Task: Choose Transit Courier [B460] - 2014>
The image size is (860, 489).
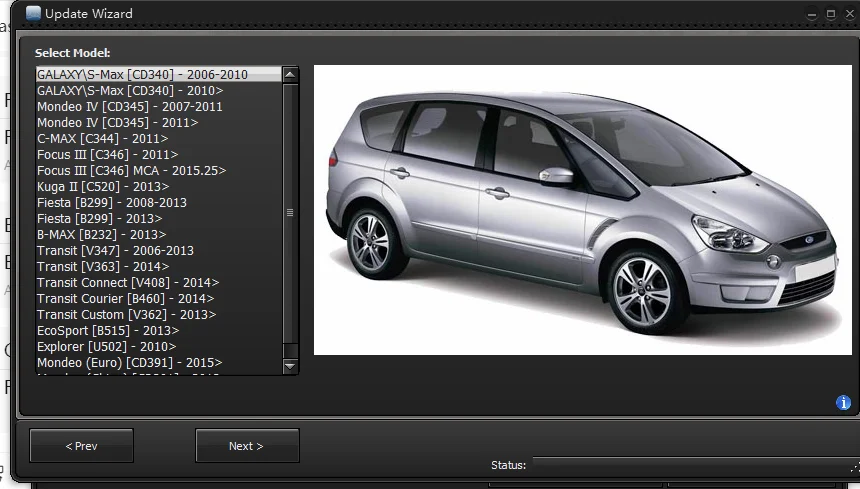Action: click(x=159, y=299)
